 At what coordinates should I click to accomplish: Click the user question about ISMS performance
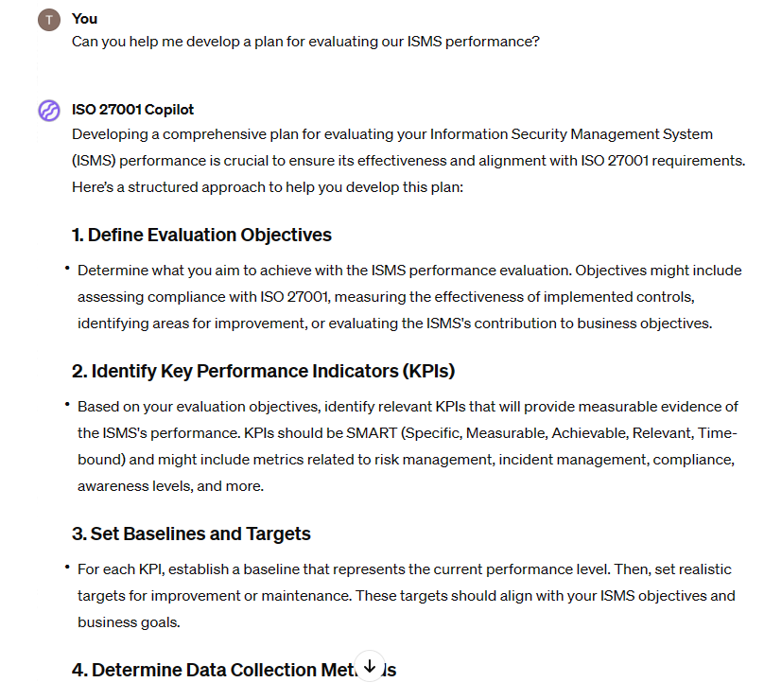coord(305,42)
